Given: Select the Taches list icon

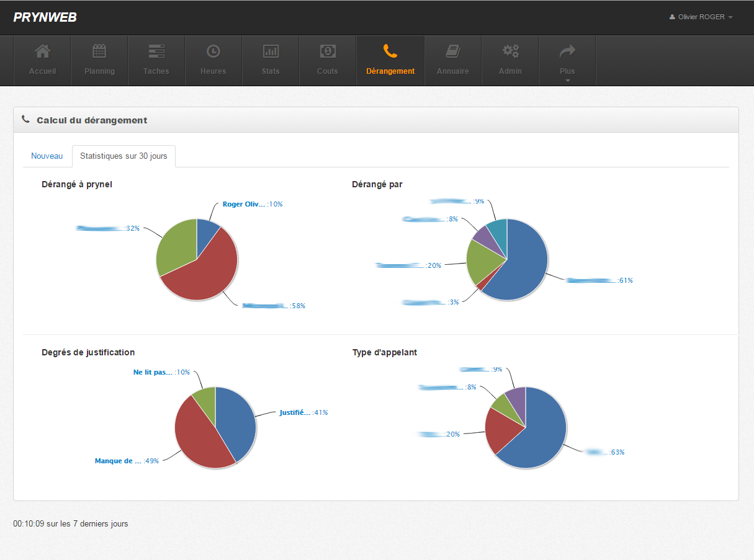Looking at the screenshot, I should pos(156,51).
